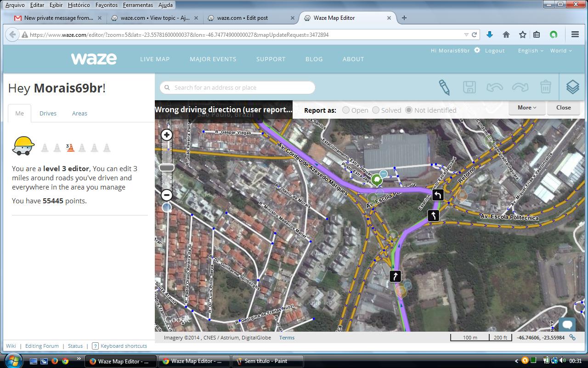Zoom out with the minus button

click(167, 195)
